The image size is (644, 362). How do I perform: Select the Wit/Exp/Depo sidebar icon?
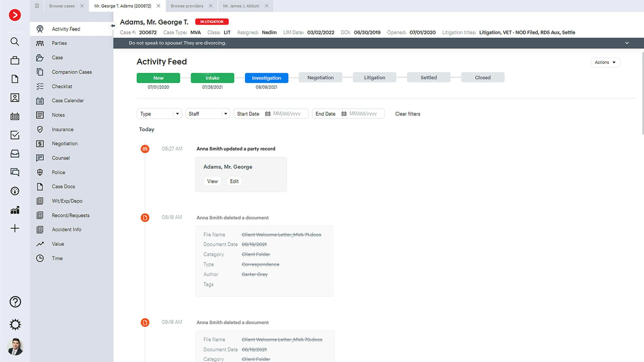40,201
